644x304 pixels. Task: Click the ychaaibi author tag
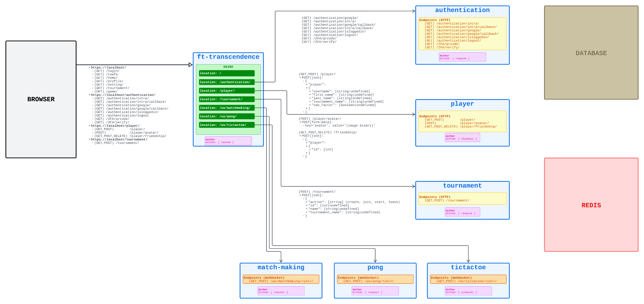(468, 291)
